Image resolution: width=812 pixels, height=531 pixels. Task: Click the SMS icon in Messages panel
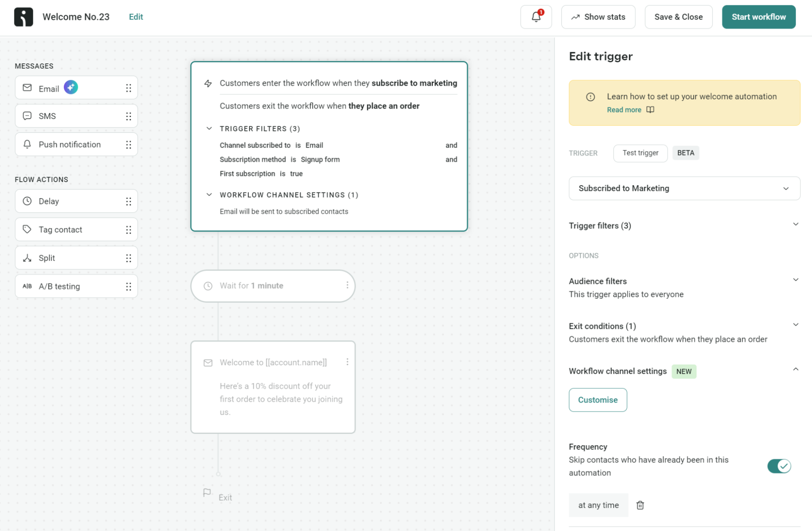[x=27, y=116]
